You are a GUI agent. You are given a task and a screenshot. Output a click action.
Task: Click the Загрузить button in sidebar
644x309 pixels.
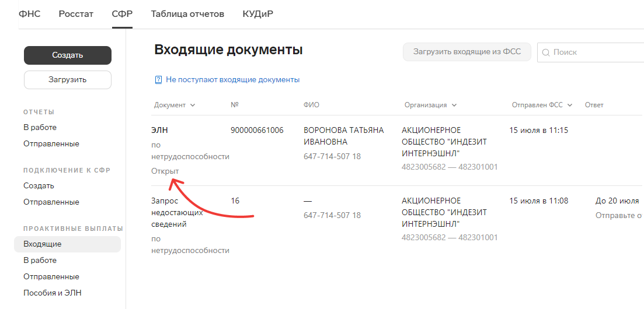[x=68, y=80]
